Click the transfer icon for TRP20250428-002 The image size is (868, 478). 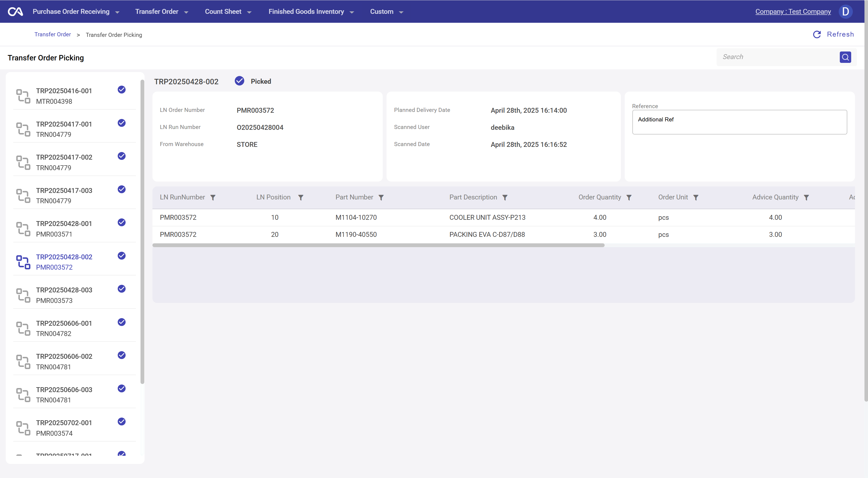[x=23, y=262]
